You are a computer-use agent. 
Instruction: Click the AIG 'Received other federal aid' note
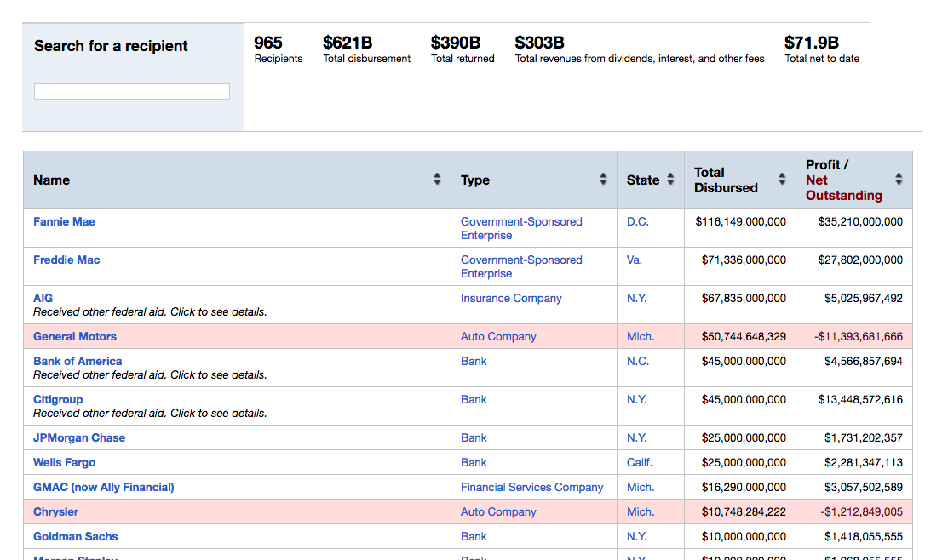[150, 311]
